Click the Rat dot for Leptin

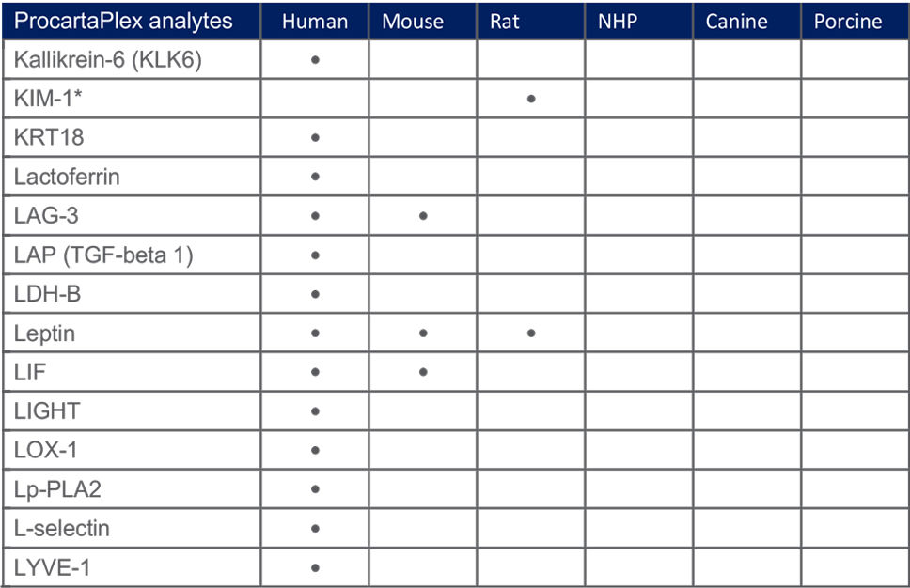531,333
